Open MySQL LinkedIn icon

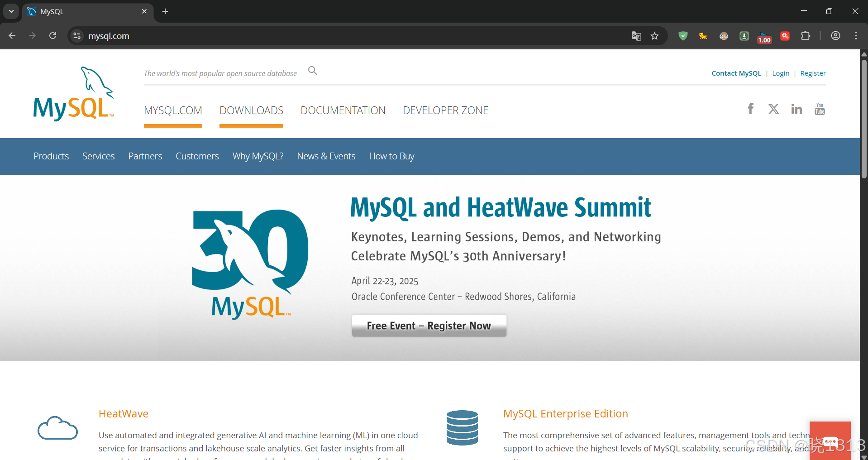click(796, 109)
